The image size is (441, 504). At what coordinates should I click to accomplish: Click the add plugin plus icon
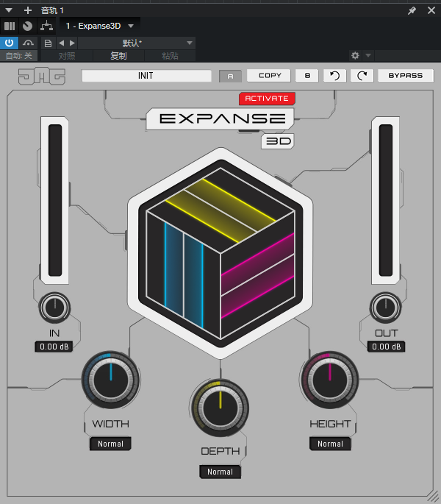[28, 10]
